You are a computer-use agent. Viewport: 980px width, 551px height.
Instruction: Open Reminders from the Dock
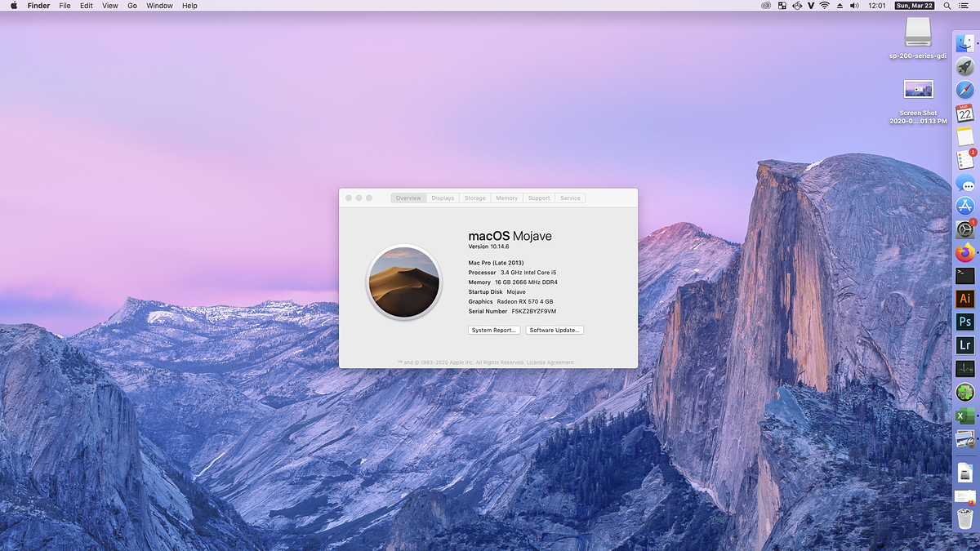click(x=965, y=160)
